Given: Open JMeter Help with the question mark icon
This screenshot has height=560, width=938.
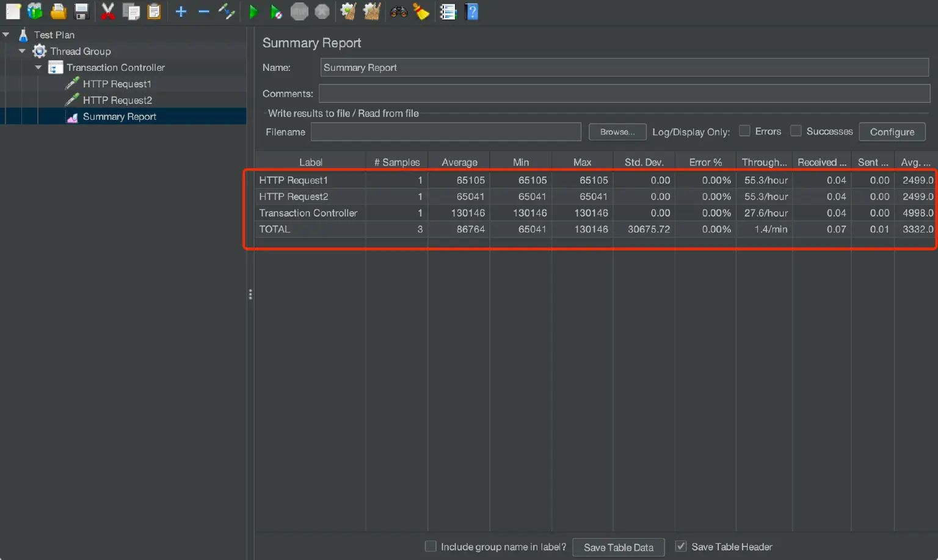Looking at the screenshot, I should tap(471, 12).
